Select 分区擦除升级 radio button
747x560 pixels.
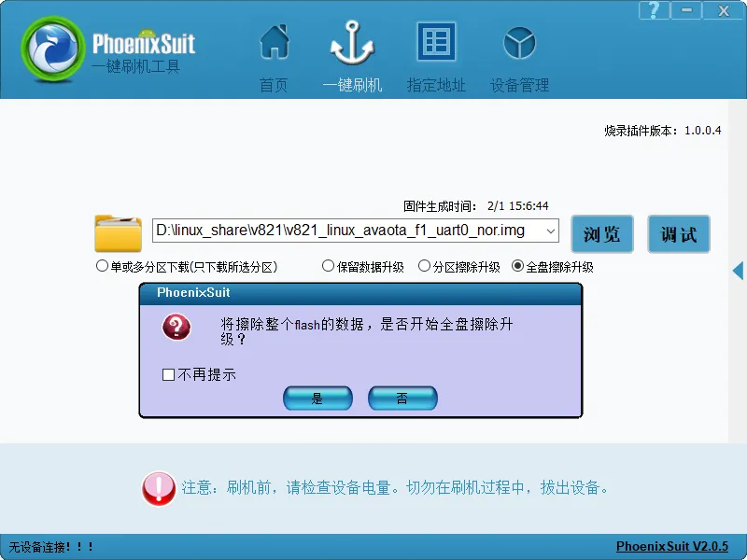[424, 266]
